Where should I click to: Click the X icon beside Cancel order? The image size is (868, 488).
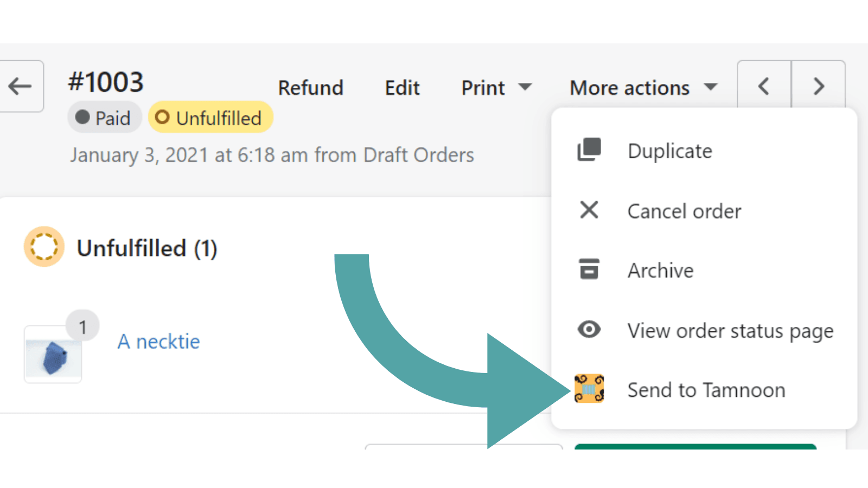pos(589,210)
